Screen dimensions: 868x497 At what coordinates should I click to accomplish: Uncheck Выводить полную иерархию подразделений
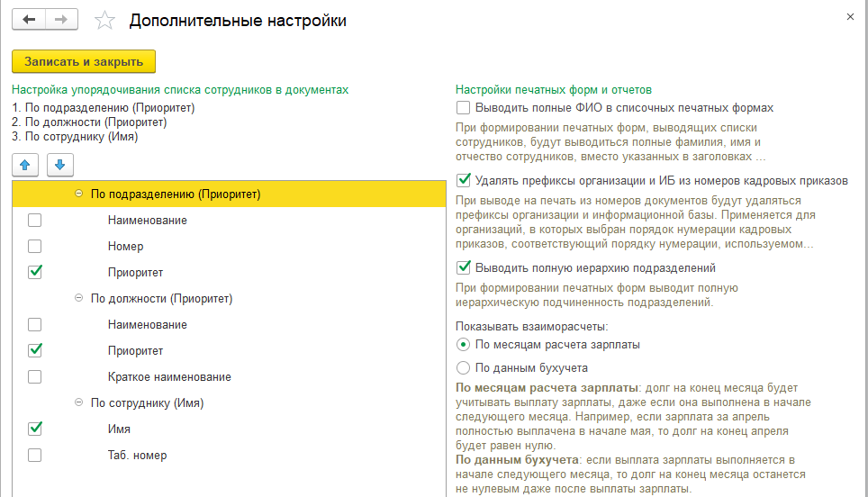[x=464, y=268]
